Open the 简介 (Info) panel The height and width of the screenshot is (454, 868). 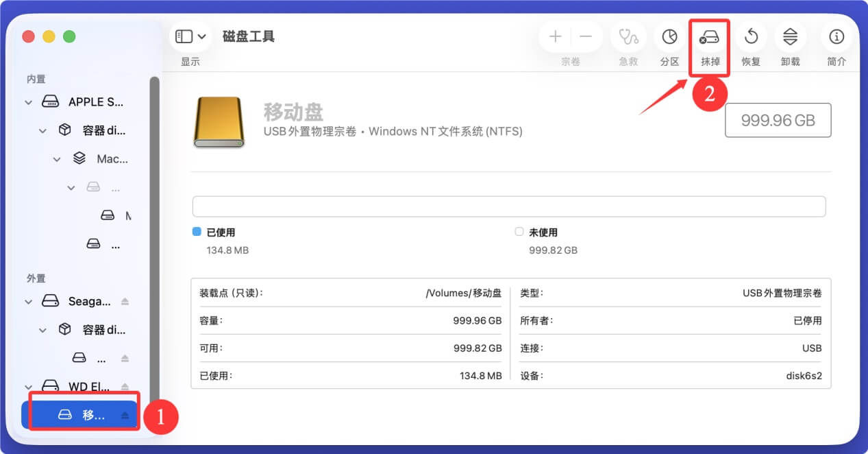coord(836,37)
